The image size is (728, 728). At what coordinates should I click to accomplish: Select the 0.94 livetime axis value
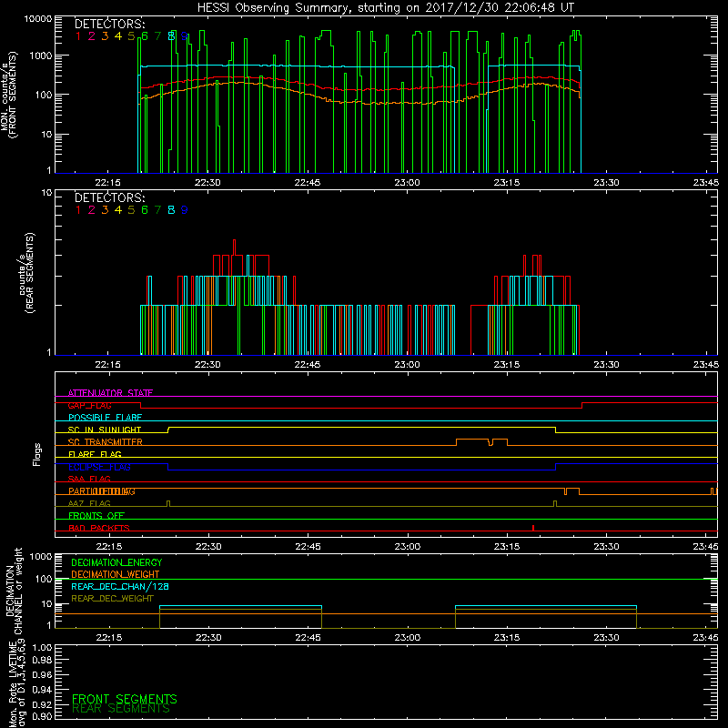coord(42,690)
